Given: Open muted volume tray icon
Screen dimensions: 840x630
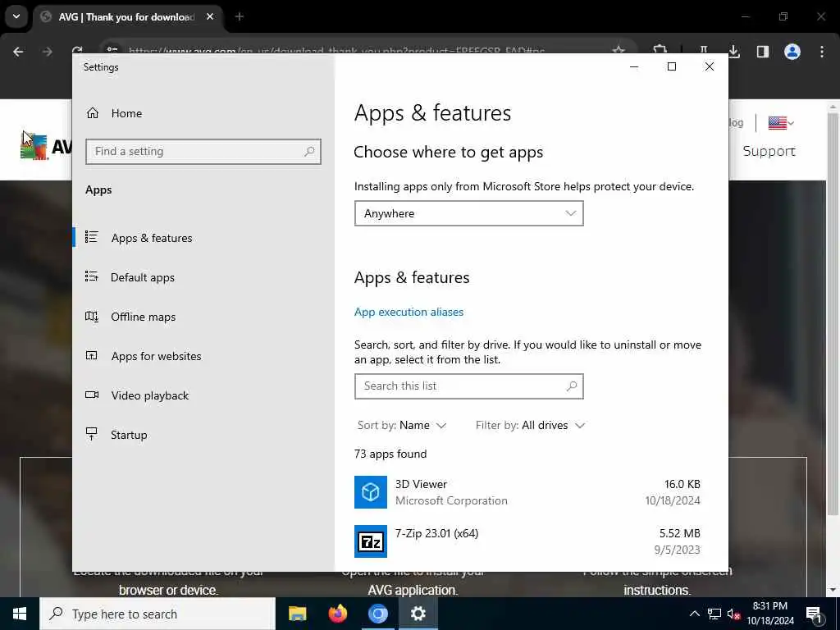Looking at the screenshot, I should pos(733,614).
